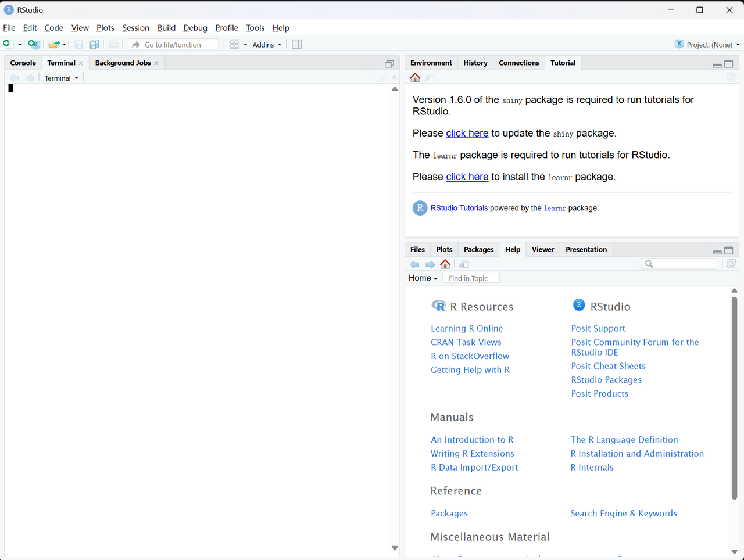Open the Session menu
Image resolution: width=744 pixels, height=560 pixels.
tap(135, 28)
